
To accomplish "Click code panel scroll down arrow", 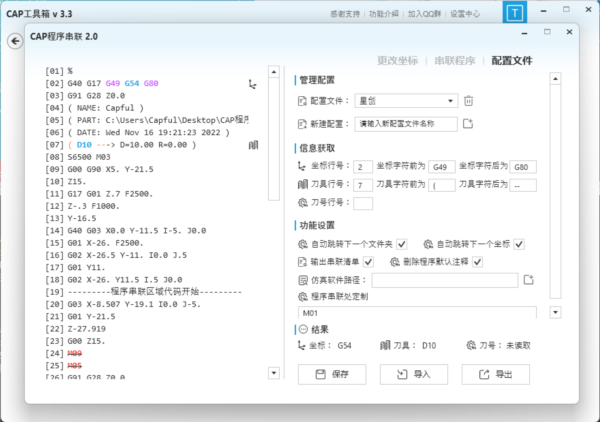I will pyautogui.click(x=274, y=373).
